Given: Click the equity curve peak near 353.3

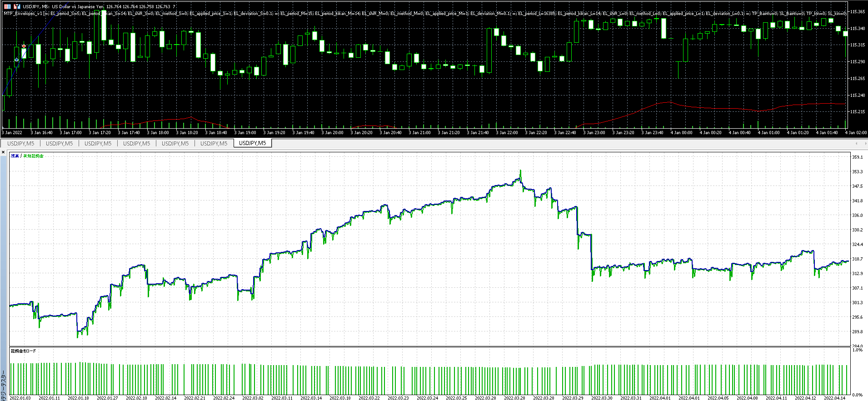Looking at the screenshot, I should (x=520, y=172).
